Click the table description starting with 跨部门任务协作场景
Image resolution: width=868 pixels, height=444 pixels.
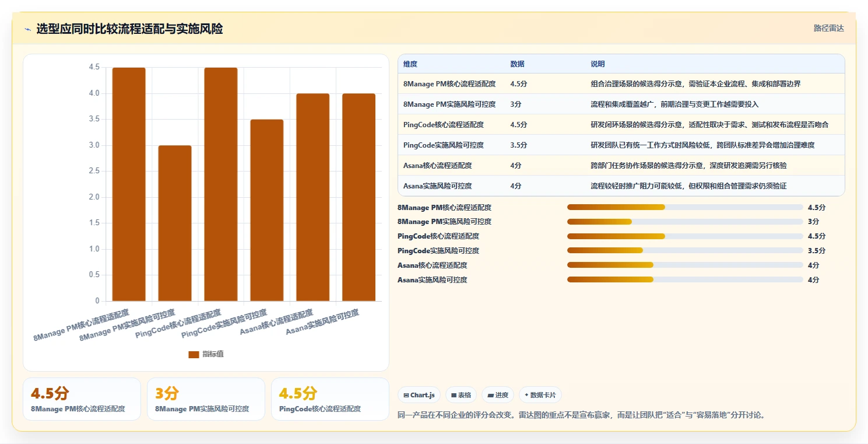pyautogui.click(x=688, y=166)
